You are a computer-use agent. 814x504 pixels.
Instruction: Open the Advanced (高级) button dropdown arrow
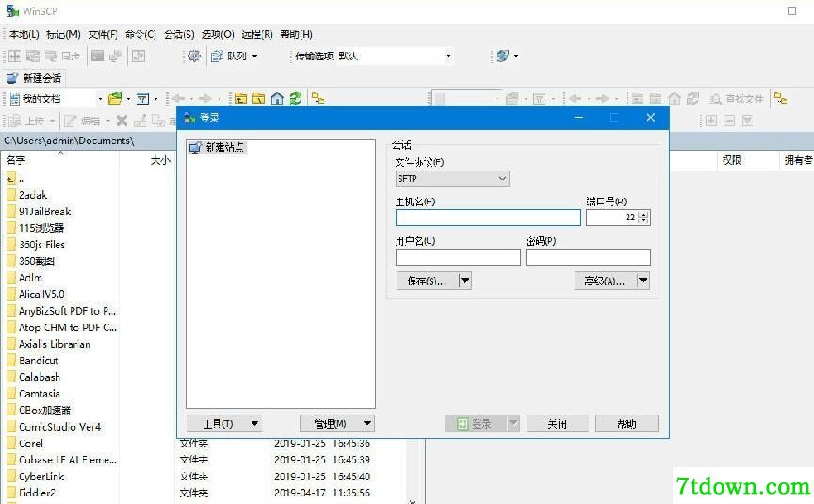click(x=643, y=281)
